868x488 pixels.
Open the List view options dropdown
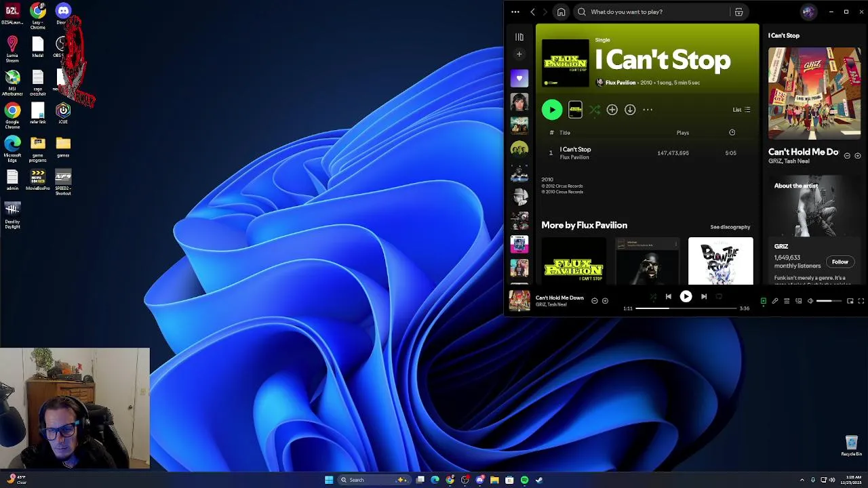click(741, 110)
